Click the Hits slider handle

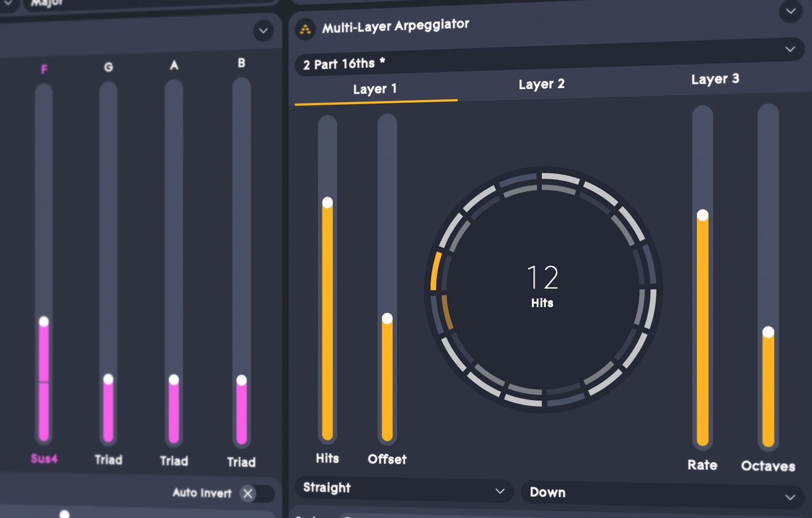pyautogui.click(x=328, y=203)
